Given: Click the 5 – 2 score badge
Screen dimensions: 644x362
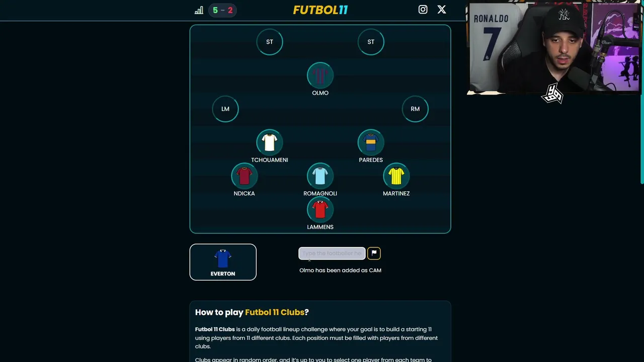Looking at the screenshot, I should (222, 10).
